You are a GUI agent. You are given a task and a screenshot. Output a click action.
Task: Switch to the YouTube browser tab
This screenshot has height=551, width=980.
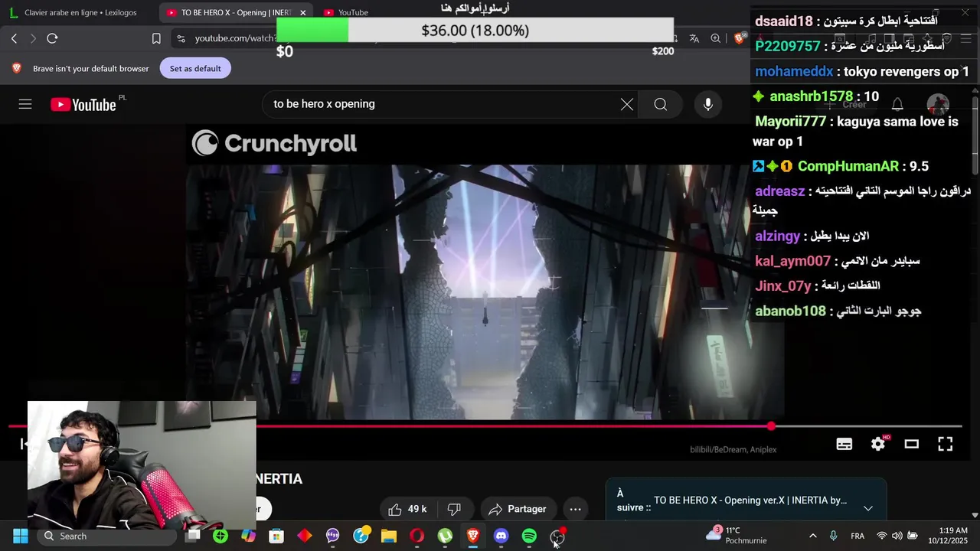(x=352, y=12)
